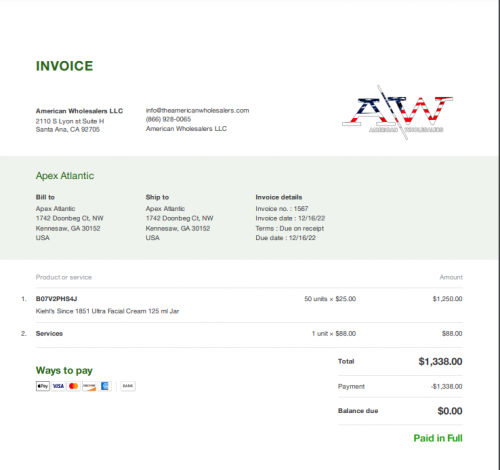Click the Paid in Full status
The width and height of the screenshot is (500, 470).
point(438,438)
